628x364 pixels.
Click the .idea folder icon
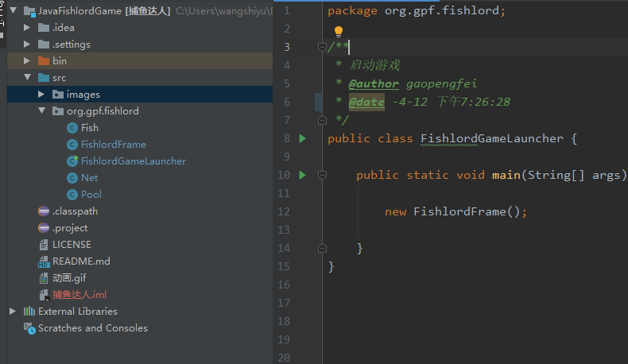[44, 28]
